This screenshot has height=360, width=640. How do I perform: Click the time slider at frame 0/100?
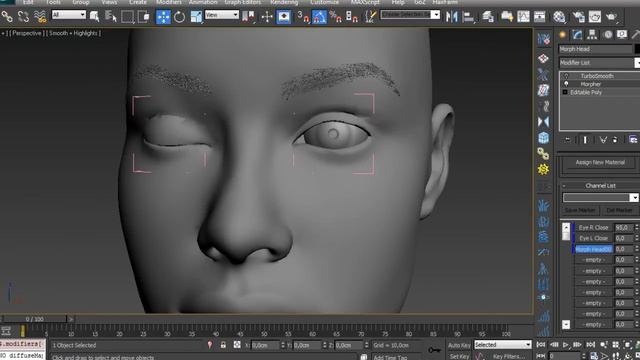coord(34,319)
